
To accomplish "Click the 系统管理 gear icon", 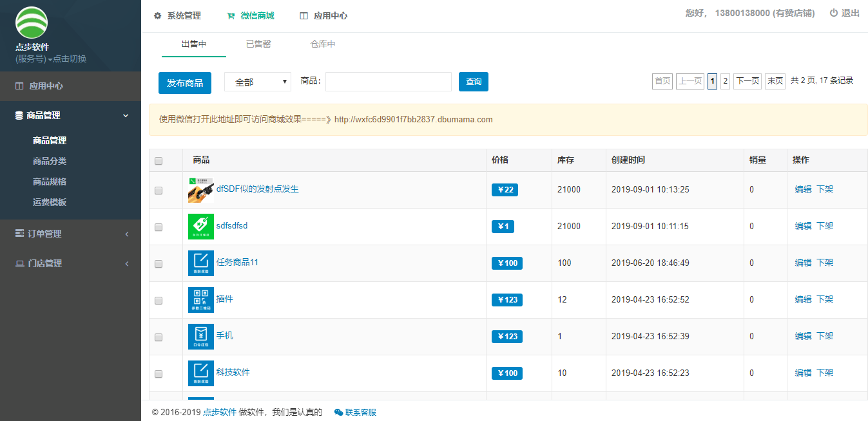I will (x=157, y=15).
